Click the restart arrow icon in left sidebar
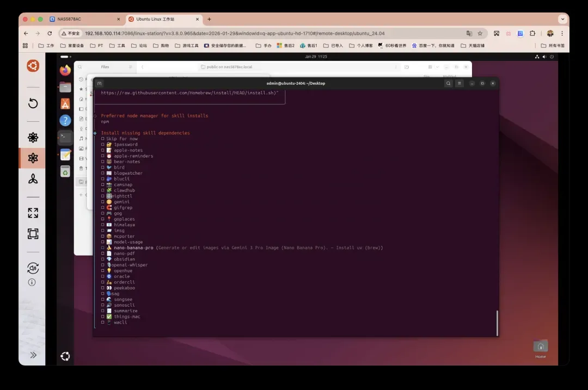This screenshot has width=588, height=390. [x=33, y=104]
